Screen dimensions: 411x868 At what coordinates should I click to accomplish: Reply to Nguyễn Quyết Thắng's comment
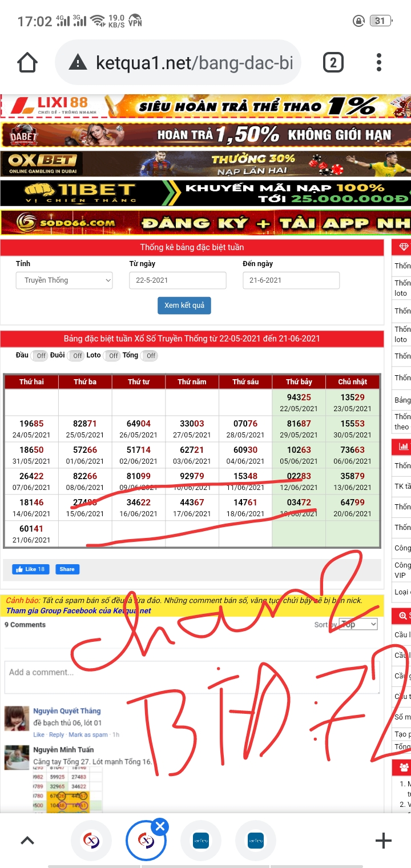(x=57, y=734)
